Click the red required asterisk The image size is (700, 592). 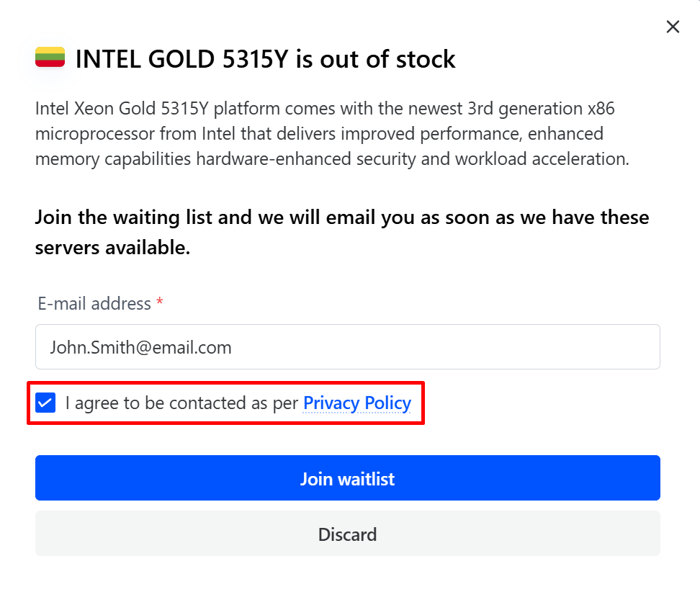pyautogui.click(x=160, y=303)
